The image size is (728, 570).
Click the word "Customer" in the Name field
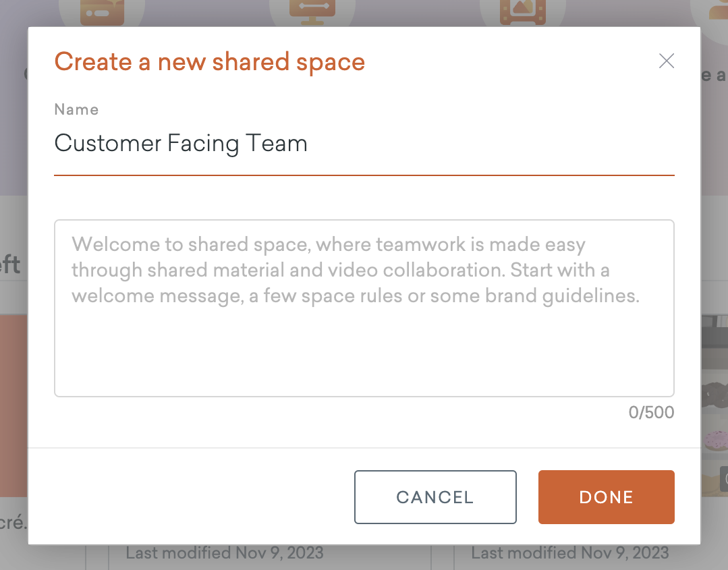[x=108, y=144]
